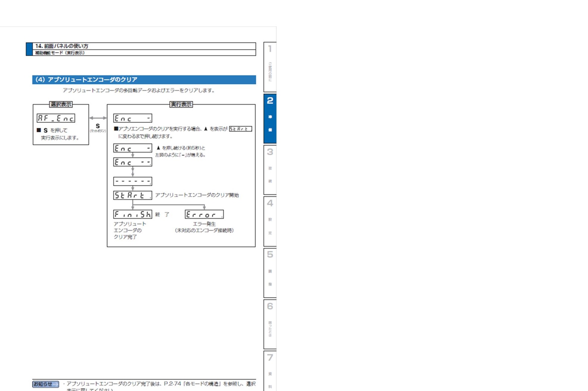Click the お知らせ notice badge

[x=45, y=384]
